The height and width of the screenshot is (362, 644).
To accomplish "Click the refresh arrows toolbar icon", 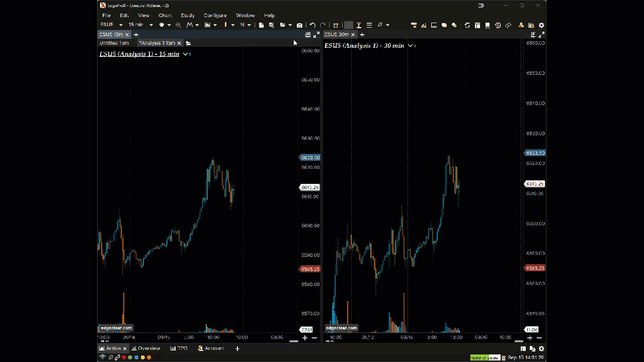I will point(467,25).
